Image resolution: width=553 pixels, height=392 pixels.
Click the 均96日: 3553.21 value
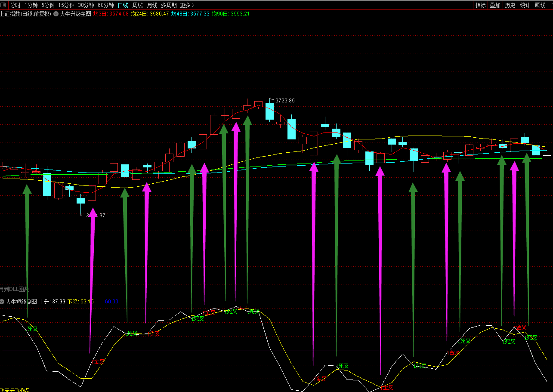point(231,14)
